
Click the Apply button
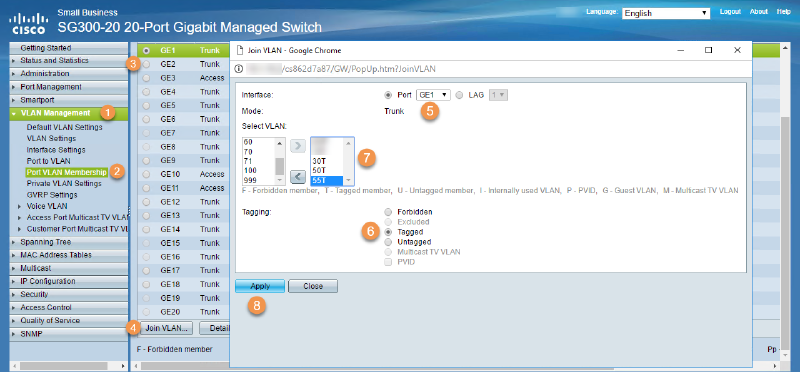[260, 286]
